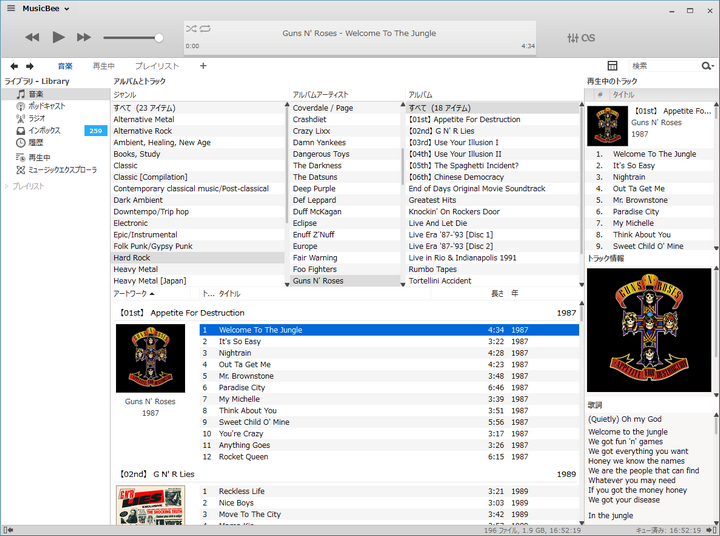
Task: Open the MusicBee hamburger menu
Action: pos(11,8)
